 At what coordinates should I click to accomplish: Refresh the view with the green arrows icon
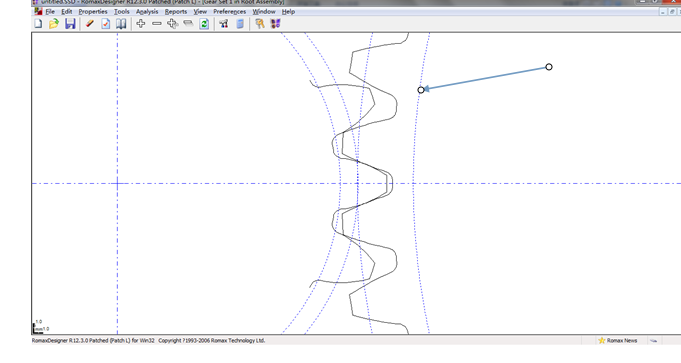204,24
